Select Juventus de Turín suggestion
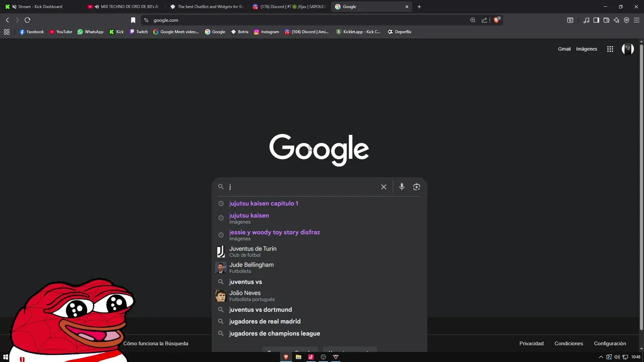 [x=319, y=251]
